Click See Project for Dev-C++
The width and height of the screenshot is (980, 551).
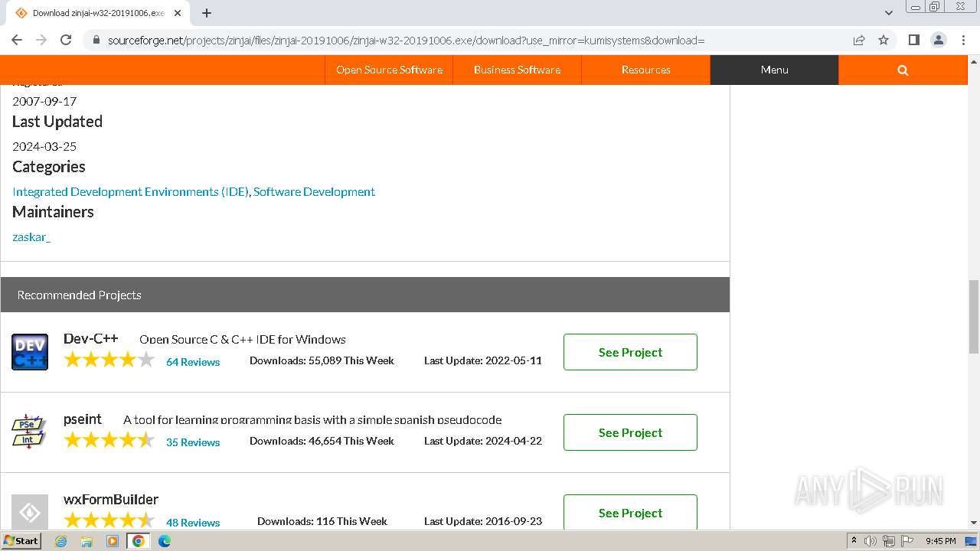coord(630,352)
